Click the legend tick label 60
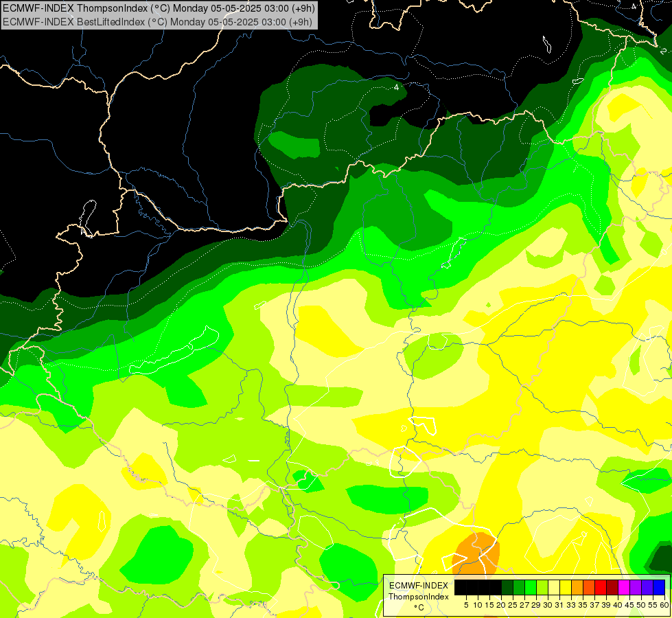The image size is (672, 618). click(x=664, y=605)
